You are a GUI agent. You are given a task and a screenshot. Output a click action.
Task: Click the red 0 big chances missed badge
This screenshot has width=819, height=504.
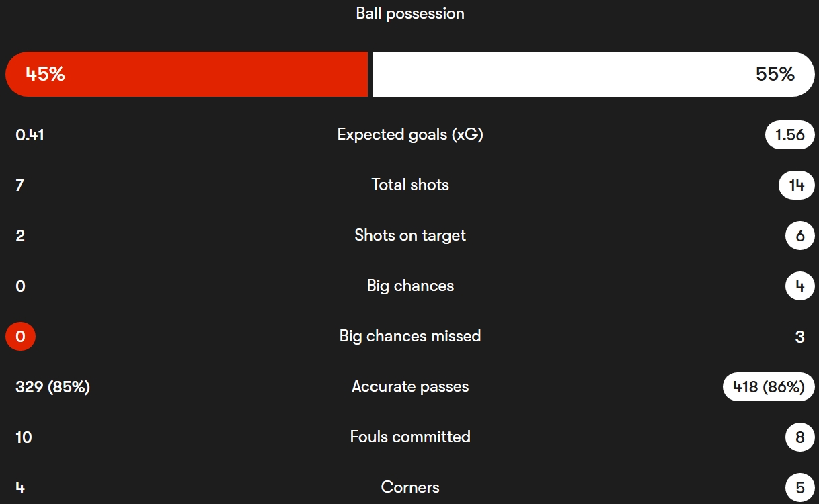pos(20,337)
